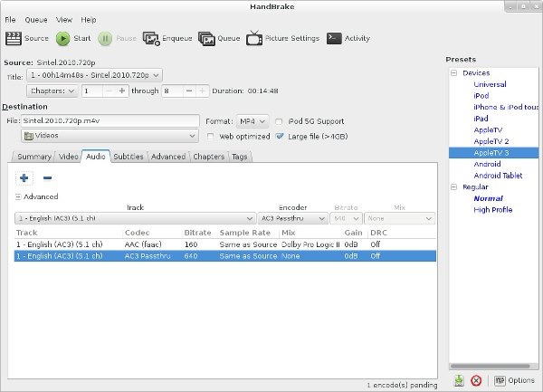Open the Queue menu
Screen dimensions: 543x392
tap(36, 19)
